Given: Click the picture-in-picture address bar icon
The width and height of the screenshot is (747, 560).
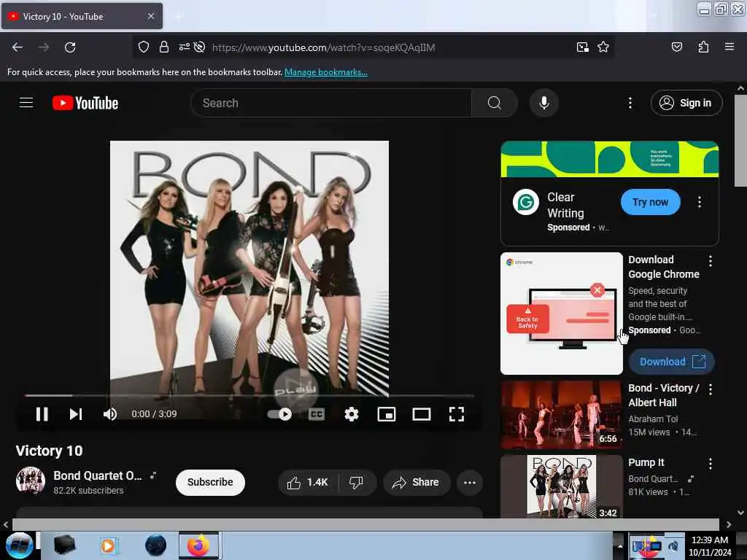Looking at the screenshot, I should click(582, 47).
